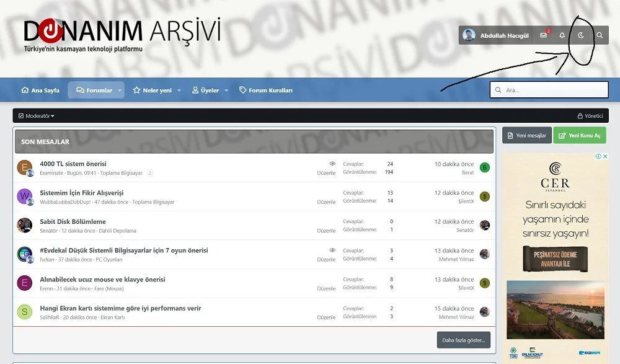
Task: Click Düzenle on 4000 TL sistem row
Action: [x=326, y=173]
